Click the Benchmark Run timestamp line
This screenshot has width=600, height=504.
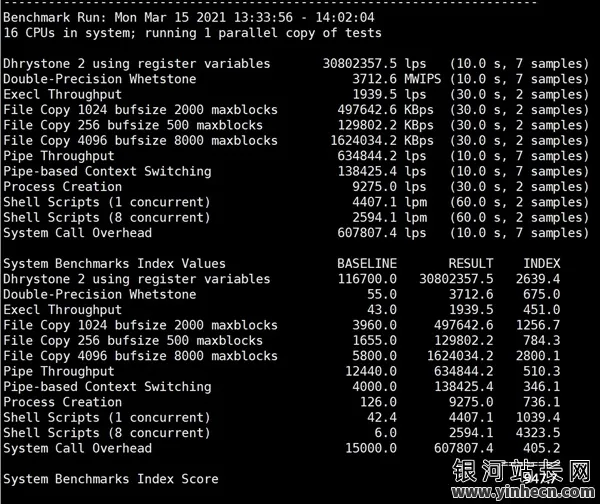point(189,18)
